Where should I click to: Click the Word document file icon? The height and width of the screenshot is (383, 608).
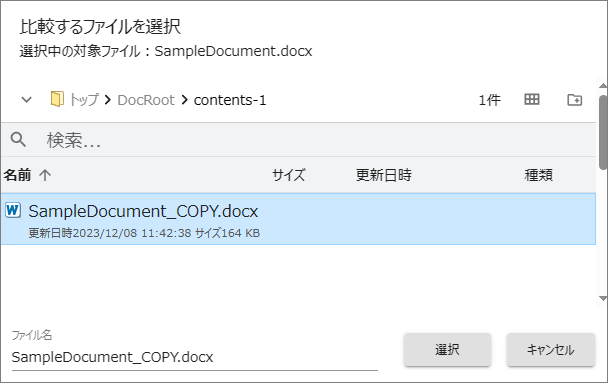pos(13,210)
